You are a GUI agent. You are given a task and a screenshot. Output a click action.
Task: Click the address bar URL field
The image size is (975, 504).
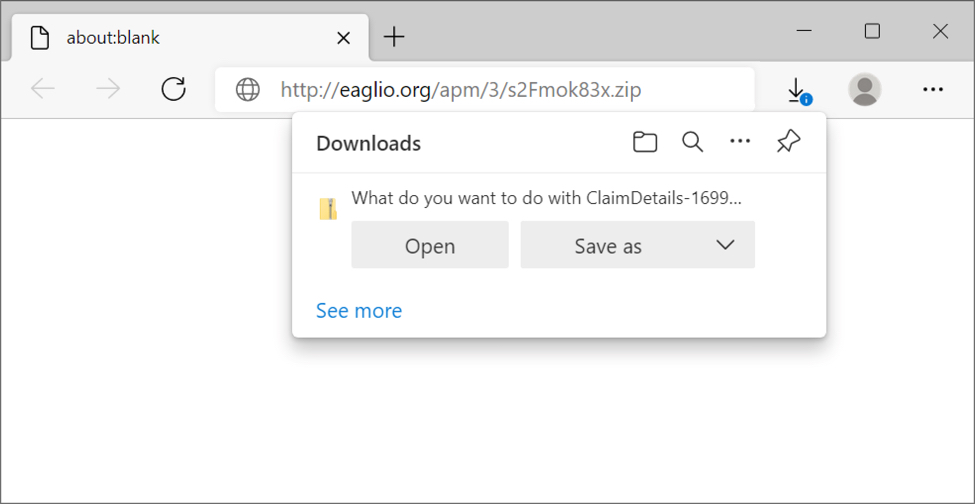pyautogui.click(x=500, y=90)
